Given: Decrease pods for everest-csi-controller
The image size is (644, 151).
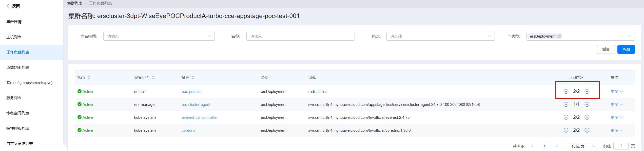Looking at the screenshot, I should click(566, 117).
